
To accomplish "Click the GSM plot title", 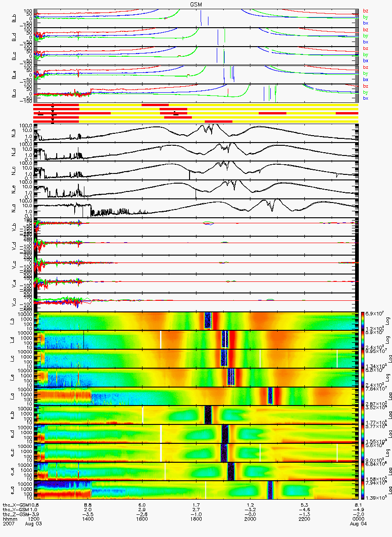I will pos(196,5).
